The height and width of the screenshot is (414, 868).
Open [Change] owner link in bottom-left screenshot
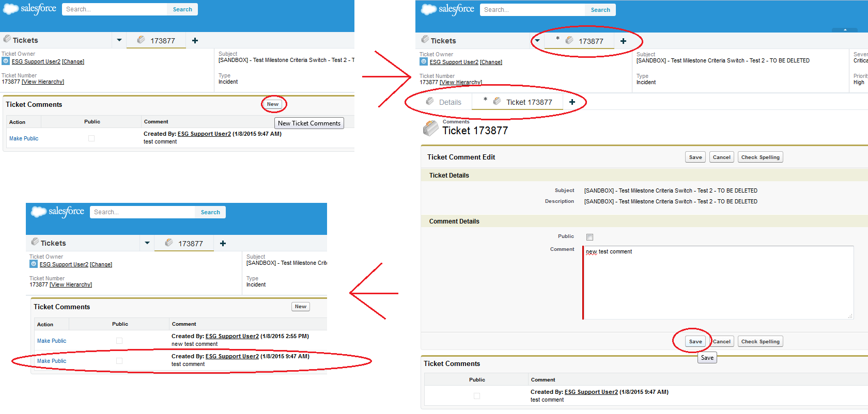(101, 264)
